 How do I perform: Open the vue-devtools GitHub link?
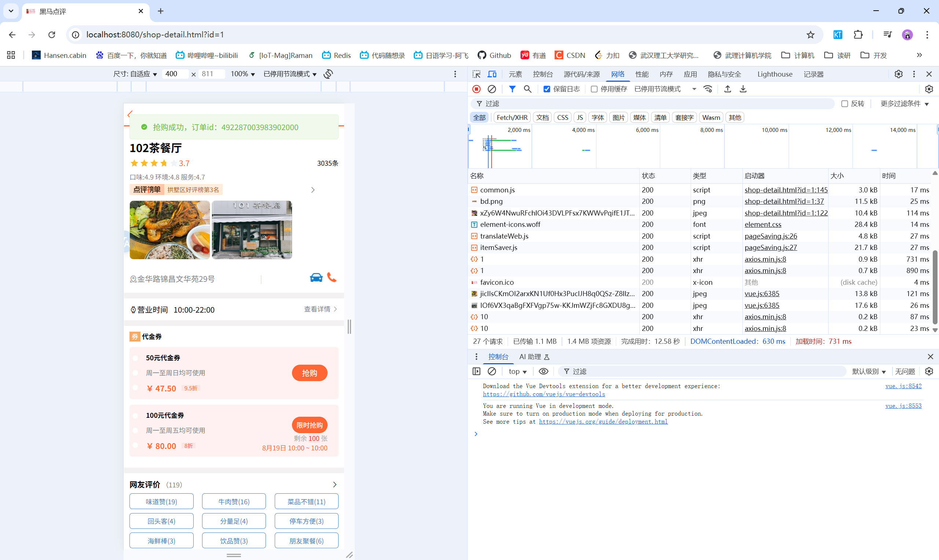click(x=544, y=394)
